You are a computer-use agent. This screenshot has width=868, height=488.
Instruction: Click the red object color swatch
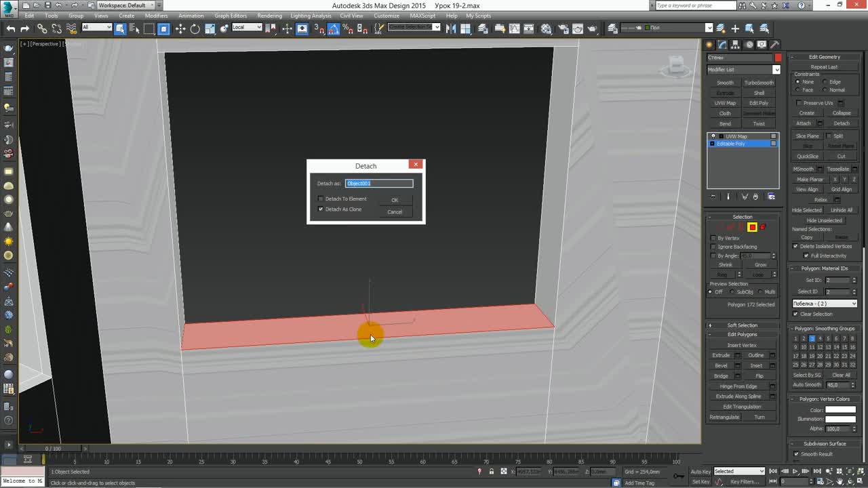point(778,58)
